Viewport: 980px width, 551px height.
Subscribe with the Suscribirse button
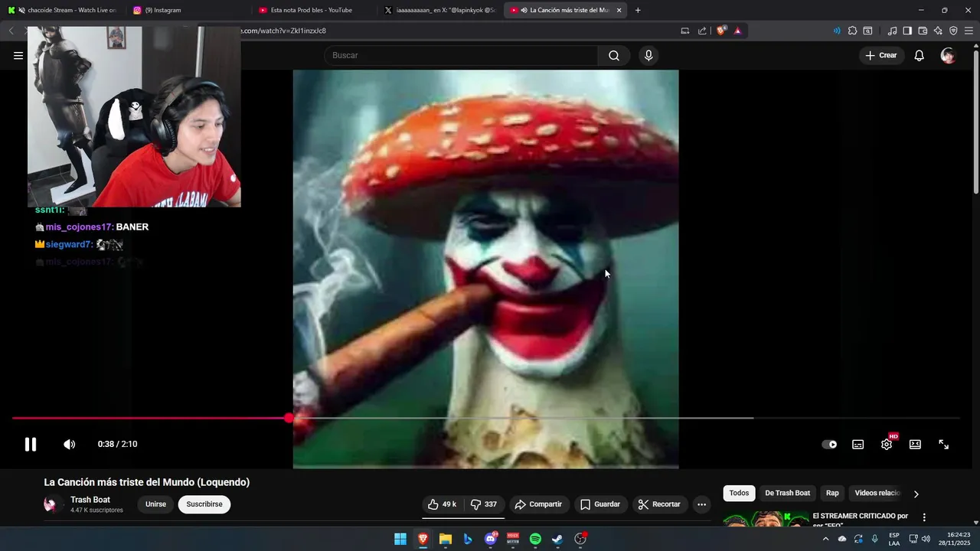[x=204, y=504]
